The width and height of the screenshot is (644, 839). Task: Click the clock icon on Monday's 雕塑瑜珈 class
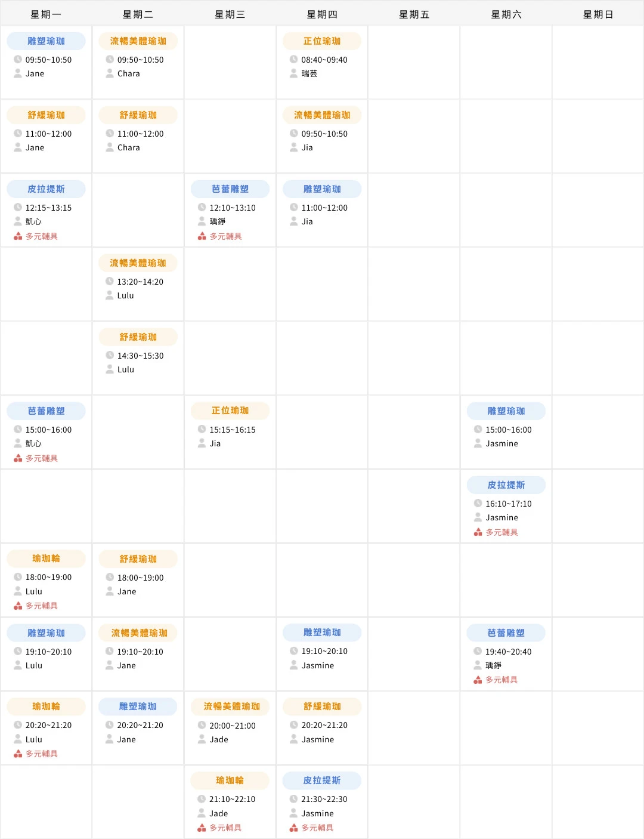pyautogui.click(x=18, y=60)
